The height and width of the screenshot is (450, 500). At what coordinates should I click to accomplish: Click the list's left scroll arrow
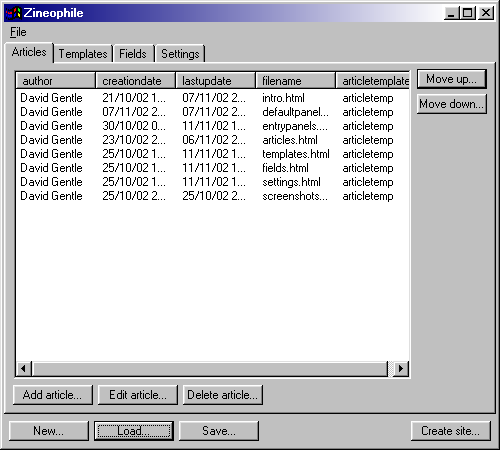click(x=23, y=369)
